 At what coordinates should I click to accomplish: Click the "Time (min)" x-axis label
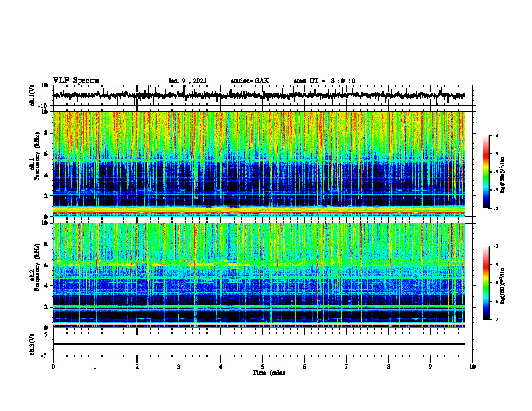pyautogui.click(x=269, y=373)
